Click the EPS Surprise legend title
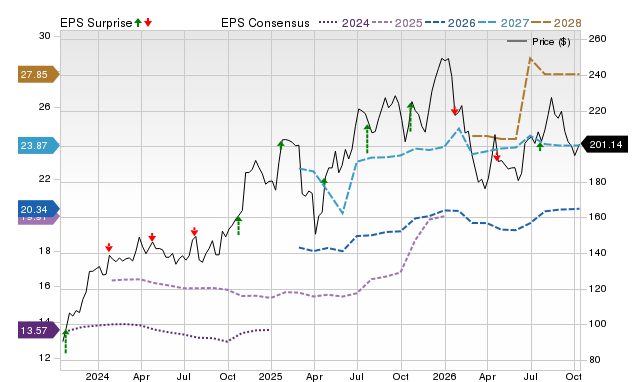640x382 pixels. 96,23
